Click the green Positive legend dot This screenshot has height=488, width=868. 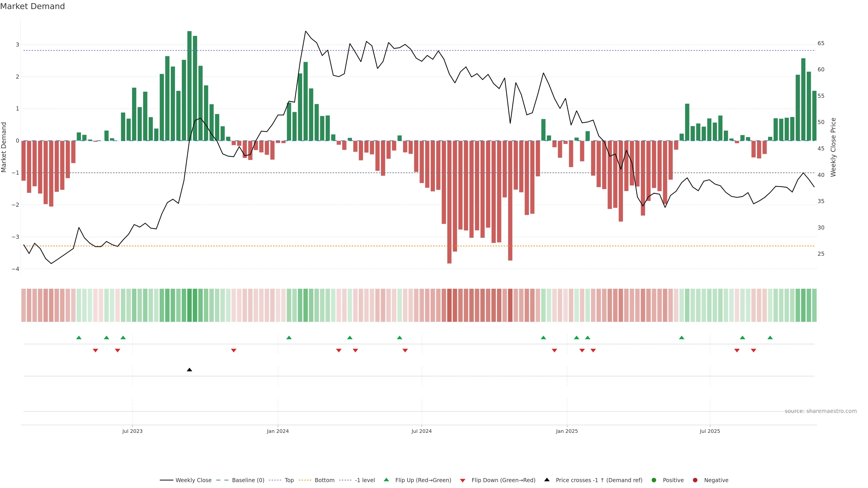point(654,480)
